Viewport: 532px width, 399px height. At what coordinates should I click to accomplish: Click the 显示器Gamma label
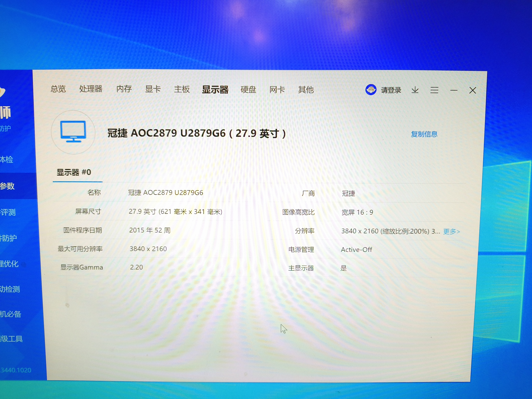[x=82, y=267]
